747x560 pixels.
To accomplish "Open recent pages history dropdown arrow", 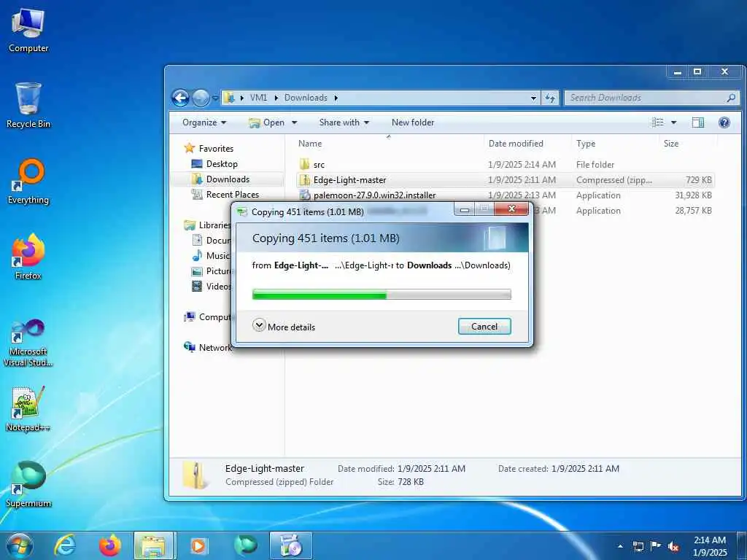I will pos(215,98).
